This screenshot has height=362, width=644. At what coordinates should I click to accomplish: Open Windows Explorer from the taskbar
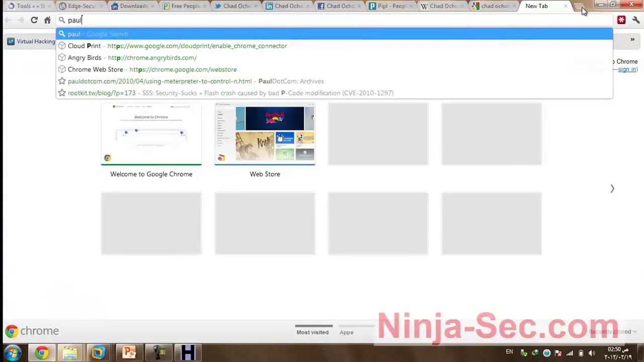(70, 352)
